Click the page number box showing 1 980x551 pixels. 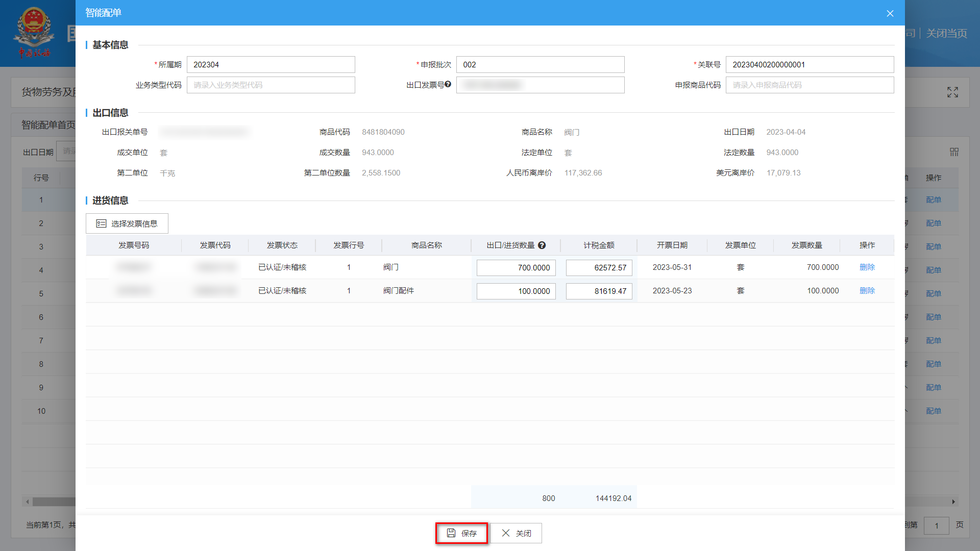(x=936, y=525)
